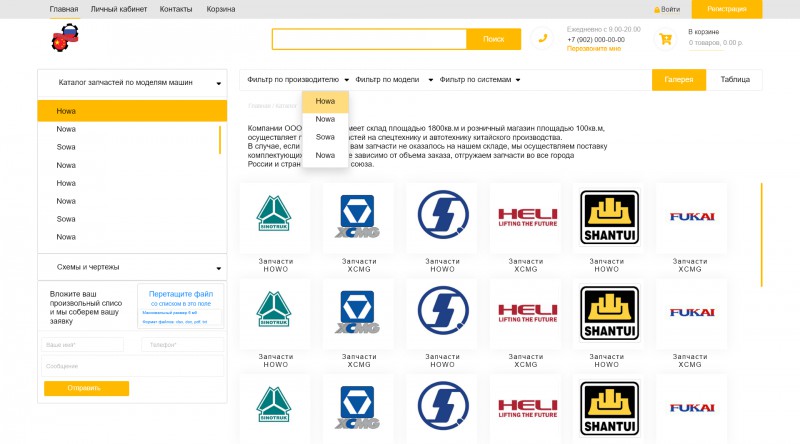Choose highlighted Howa in the manufacturer dropdown
This screenshot has width=800, height=444.
(x=325, y=101)
